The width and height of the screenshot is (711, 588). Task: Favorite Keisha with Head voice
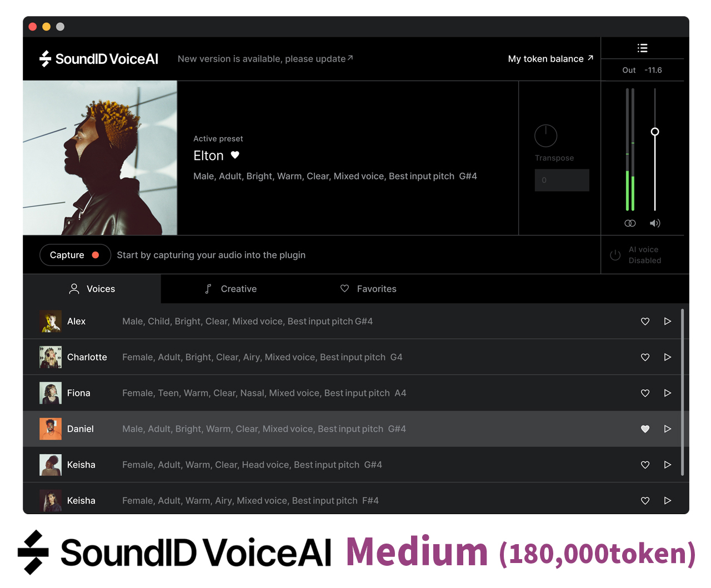tap(645, 465)
